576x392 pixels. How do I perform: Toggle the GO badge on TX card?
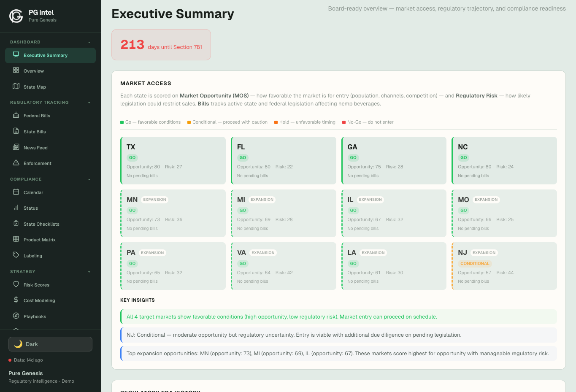click(132, 157)
